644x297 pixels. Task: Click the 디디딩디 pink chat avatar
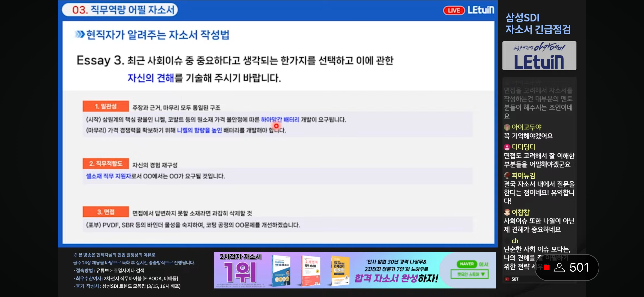click(x=507, y=147)
